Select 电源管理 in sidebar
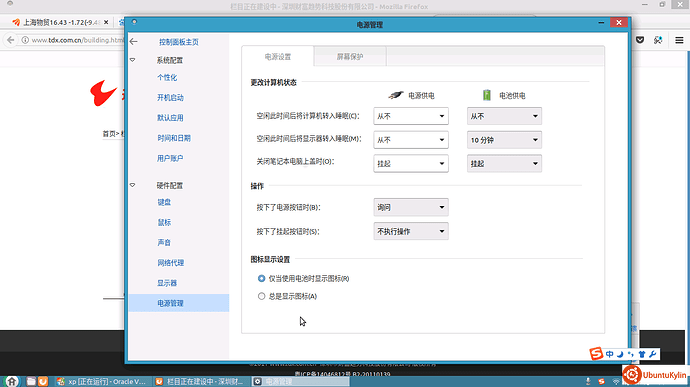 179,303
